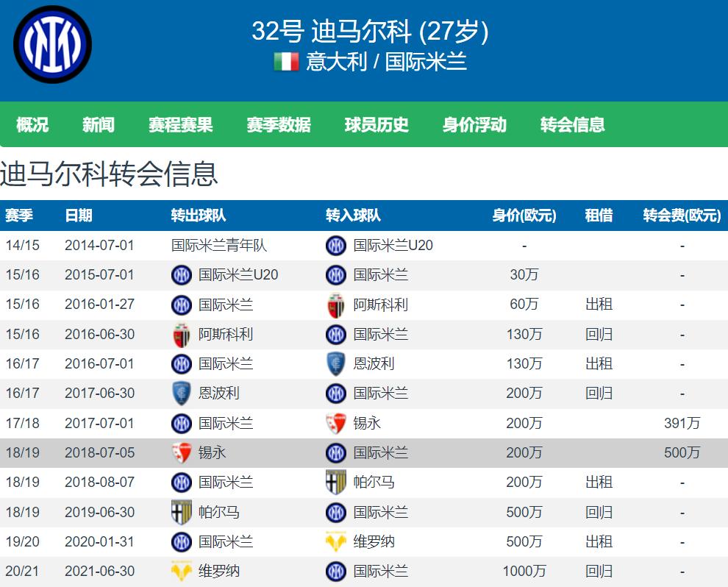Viewport: 728px width, 587px height.
Task: Click the 赛季 column header
Action: [19, 216]
